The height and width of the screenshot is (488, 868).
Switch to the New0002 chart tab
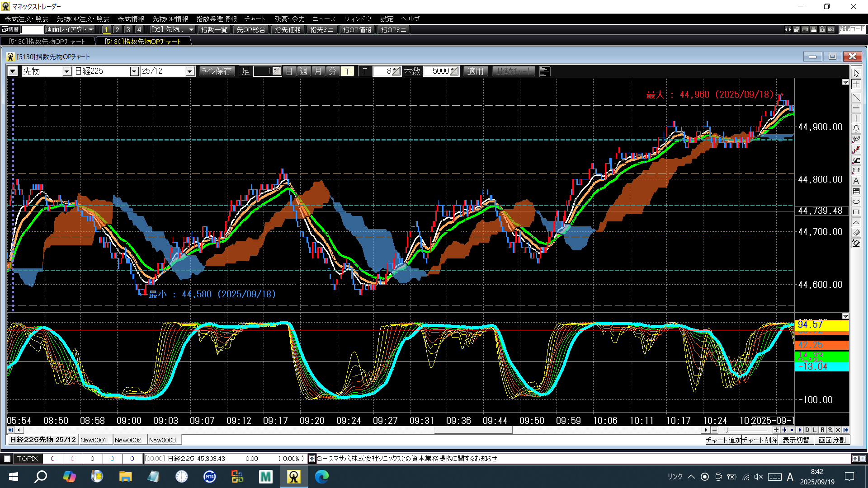(128, 440)
